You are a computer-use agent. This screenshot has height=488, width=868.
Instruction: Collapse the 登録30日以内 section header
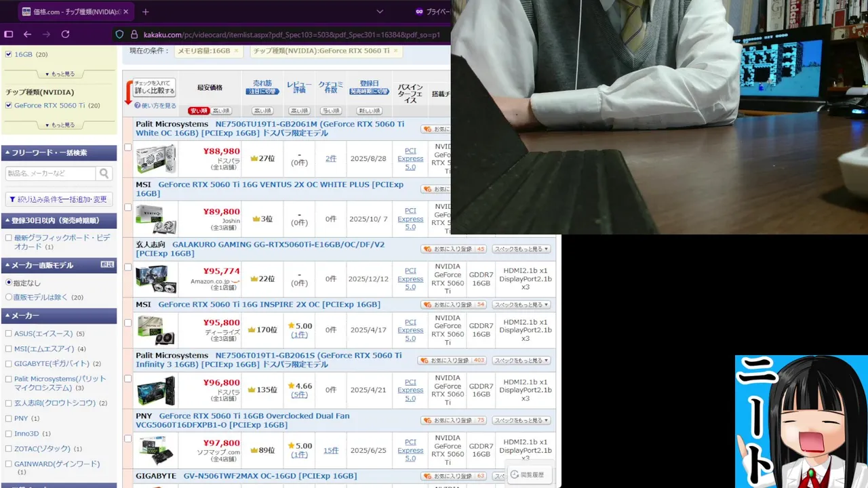coord(59,220)
